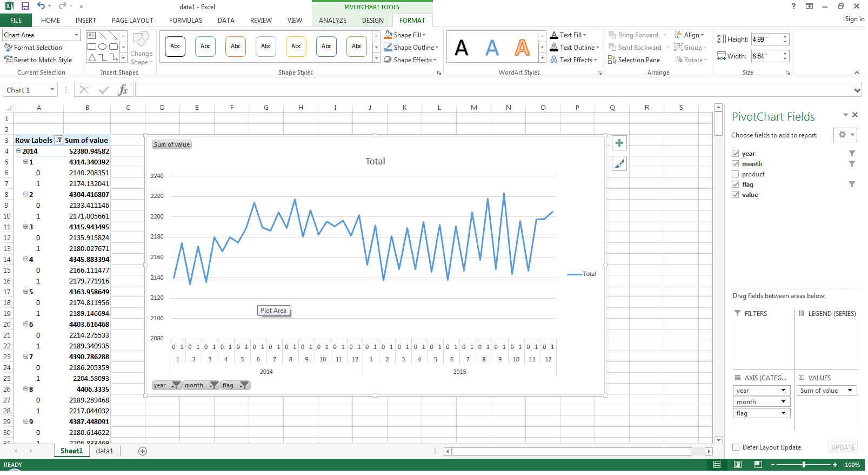This screenshot has height=475, width=868.
Task: Click the Shape Fill paint bucket
Action: [x=389, y=35]
